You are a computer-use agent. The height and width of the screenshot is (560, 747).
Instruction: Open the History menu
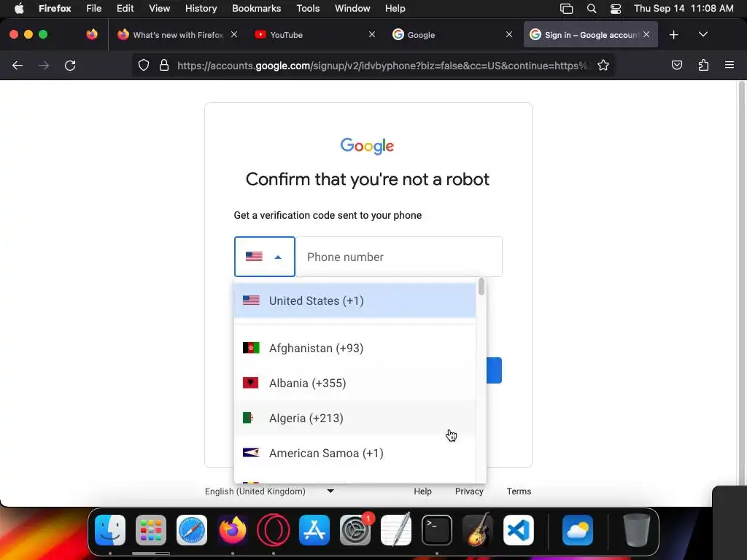201,8
